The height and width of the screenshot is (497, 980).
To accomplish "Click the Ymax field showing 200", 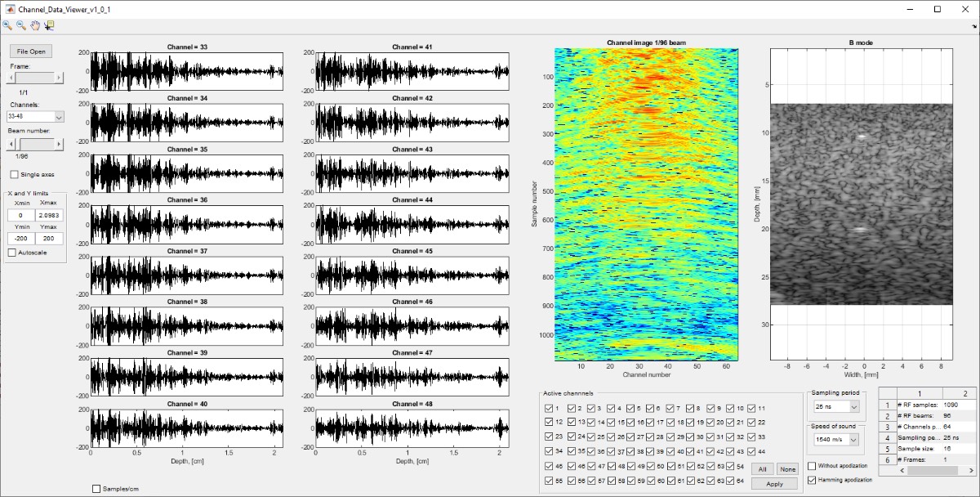I will pyautogui.click(x=49, y=239).
